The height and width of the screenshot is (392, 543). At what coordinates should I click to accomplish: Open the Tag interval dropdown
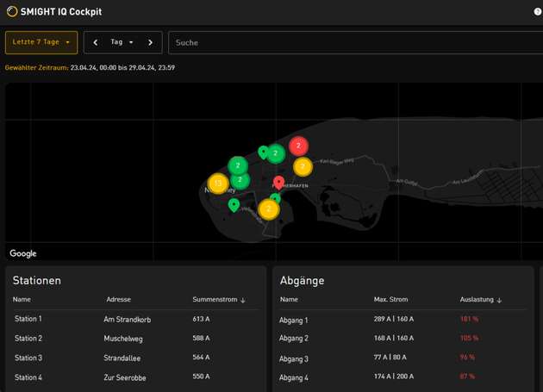[122, 42]
